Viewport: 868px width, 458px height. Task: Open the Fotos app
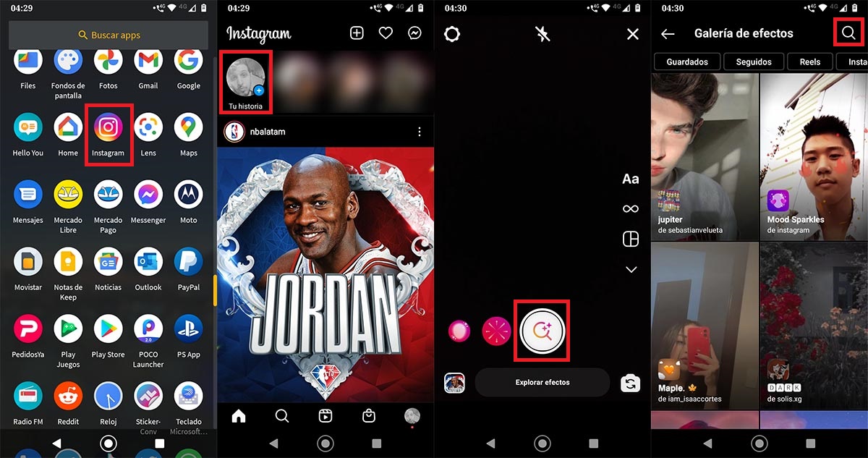(x=108, y=62)
